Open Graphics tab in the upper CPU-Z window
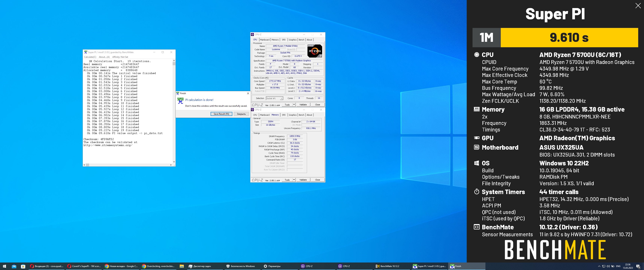The height and width of the screenshot is (270, 644). (x=293, y=40)
